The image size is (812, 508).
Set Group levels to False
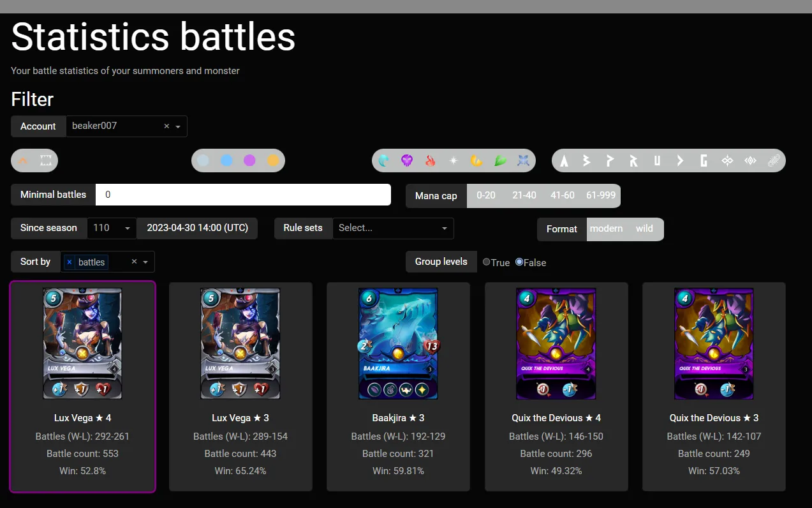519,262
